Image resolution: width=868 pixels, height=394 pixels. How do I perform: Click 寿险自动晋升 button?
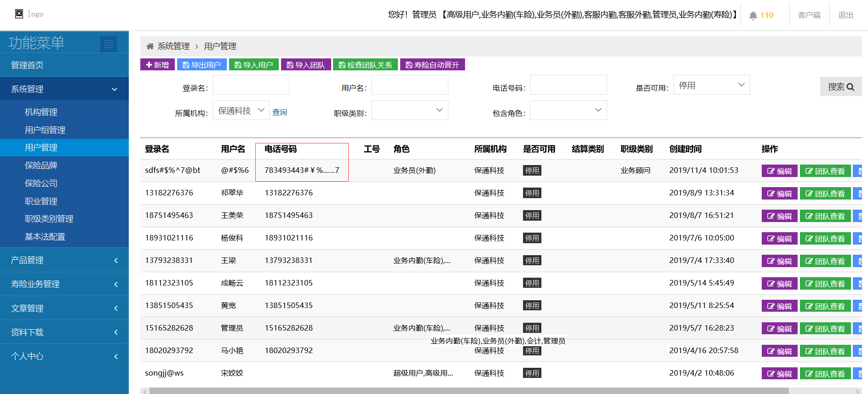point(432,65)
